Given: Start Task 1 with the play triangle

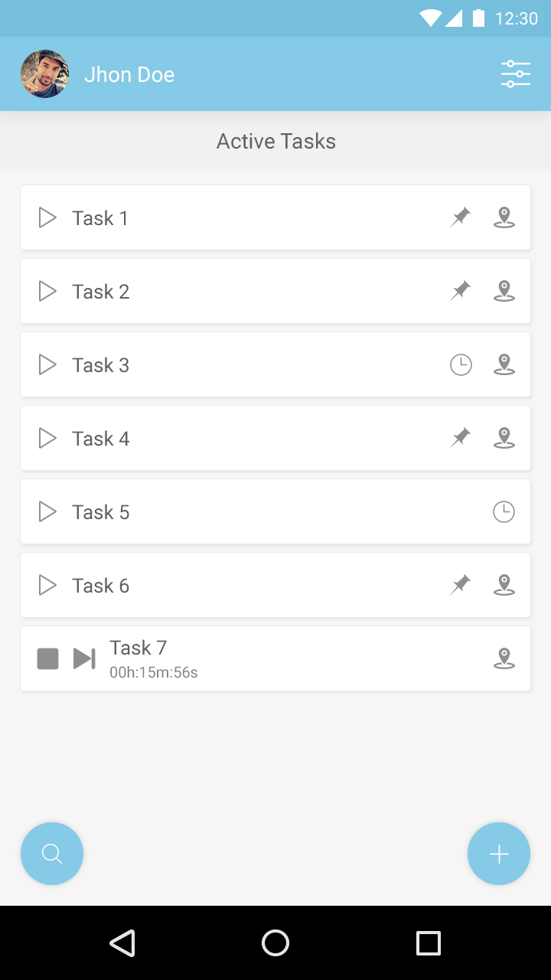Looking at the screenshot, I should click(47, 218).
